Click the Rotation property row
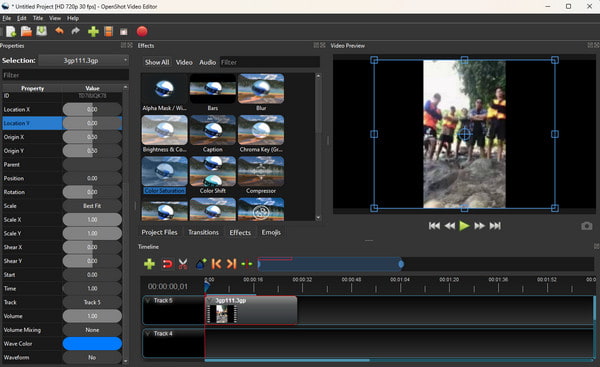 62,192
